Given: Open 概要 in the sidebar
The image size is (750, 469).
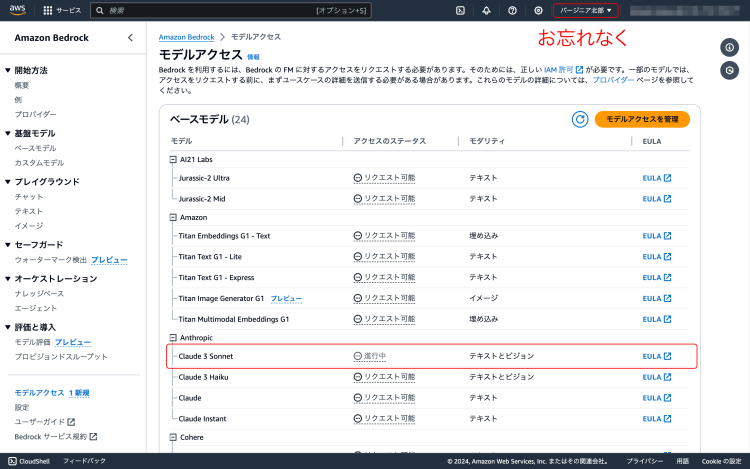Looking at the screenshot, I should point(22,85).
